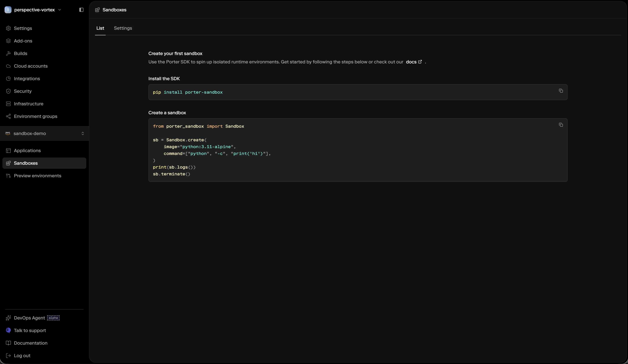
Task: Open Add-ons in the sidebar
Action: point(44,41)
